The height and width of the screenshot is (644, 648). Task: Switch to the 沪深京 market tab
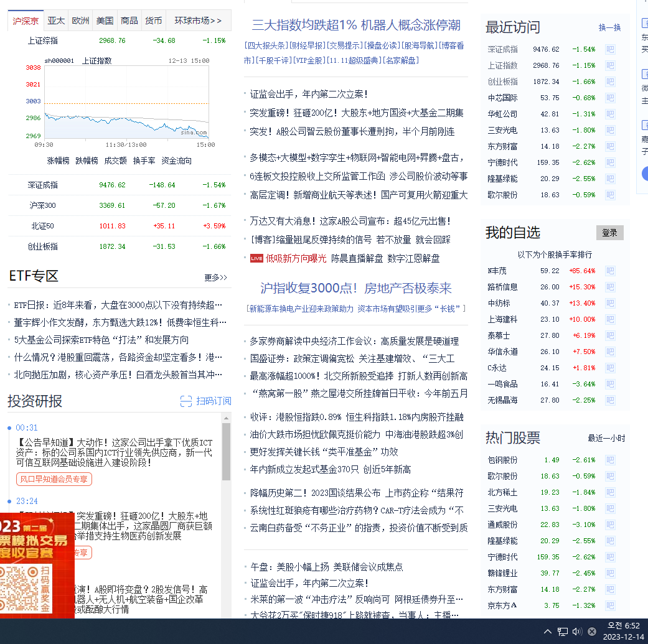pos(26,21)
